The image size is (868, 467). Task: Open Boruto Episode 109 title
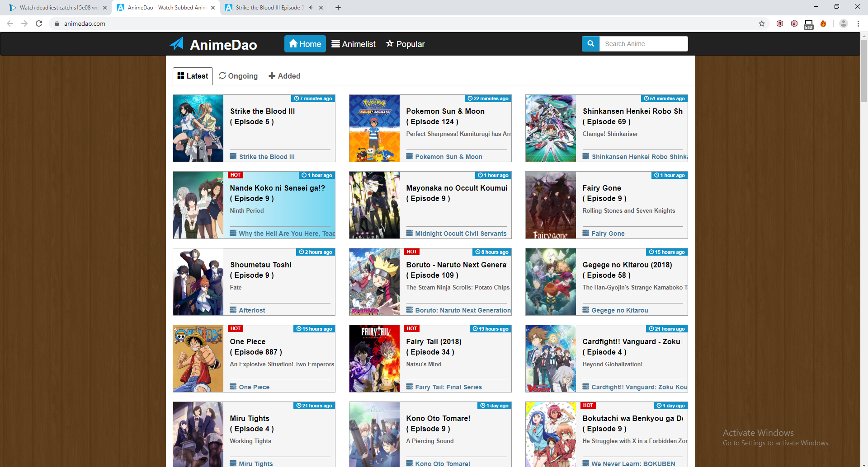pyautogui.click(x=456, y=270)
